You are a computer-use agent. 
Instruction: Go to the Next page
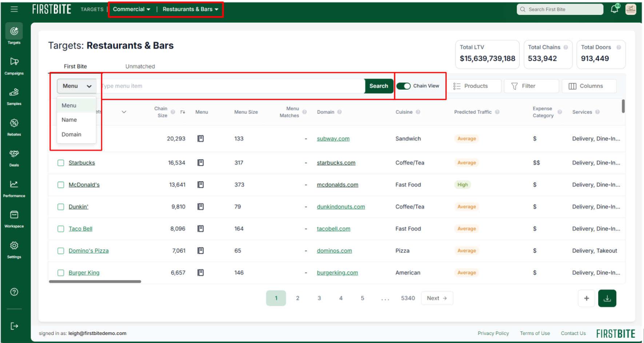(437, 298)
